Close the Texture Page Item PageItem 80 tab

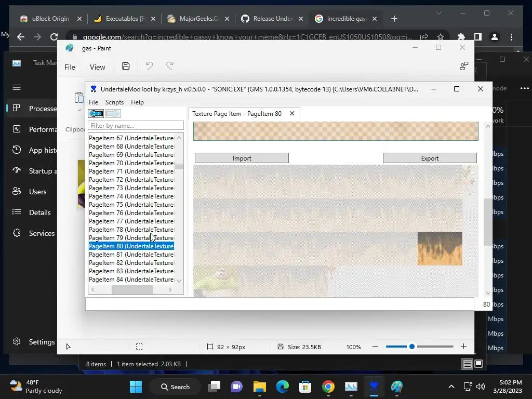coord(292,113)
